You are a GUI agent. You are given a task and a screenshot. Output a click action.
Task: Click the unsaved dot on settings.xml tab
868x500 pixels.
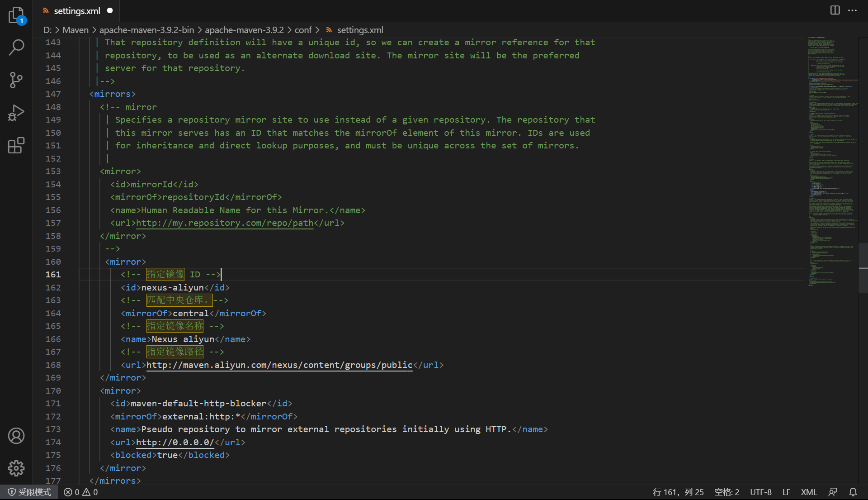(110, 10)
